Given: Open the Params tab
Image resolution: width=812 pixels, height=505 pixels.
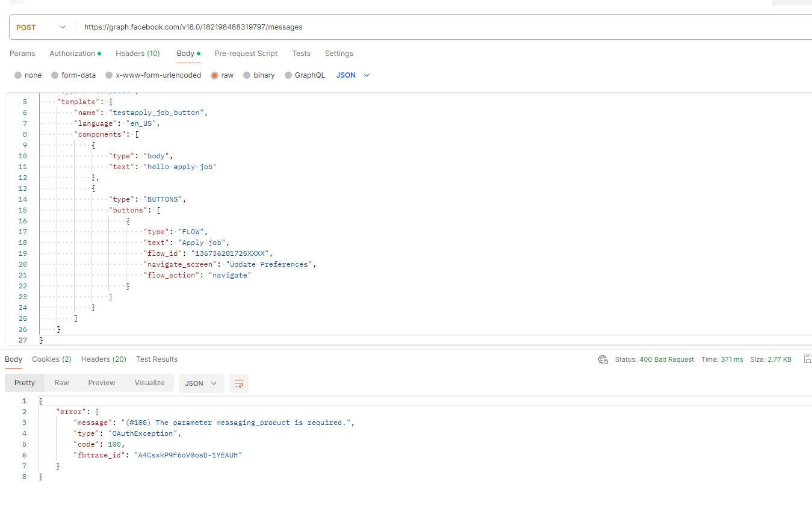Looking at the screenshot, I should 22,54.
